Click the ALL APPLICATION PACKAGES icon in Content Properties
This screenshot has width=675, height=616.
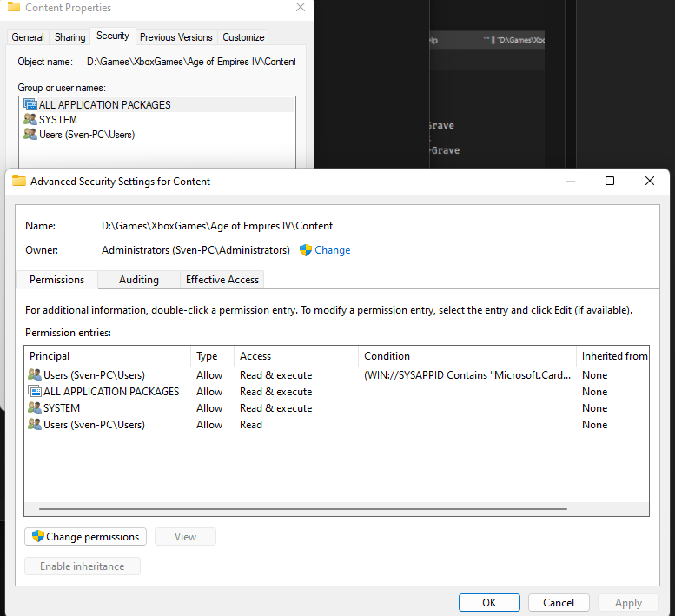(x=30, y=104)
